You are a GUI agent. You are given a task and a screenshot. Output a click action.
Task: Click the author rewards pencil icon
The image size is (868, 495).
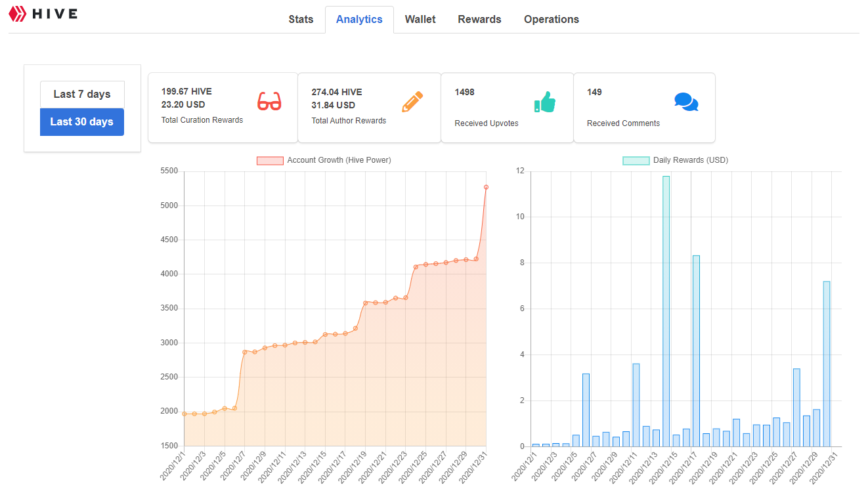tap(412, 102)
